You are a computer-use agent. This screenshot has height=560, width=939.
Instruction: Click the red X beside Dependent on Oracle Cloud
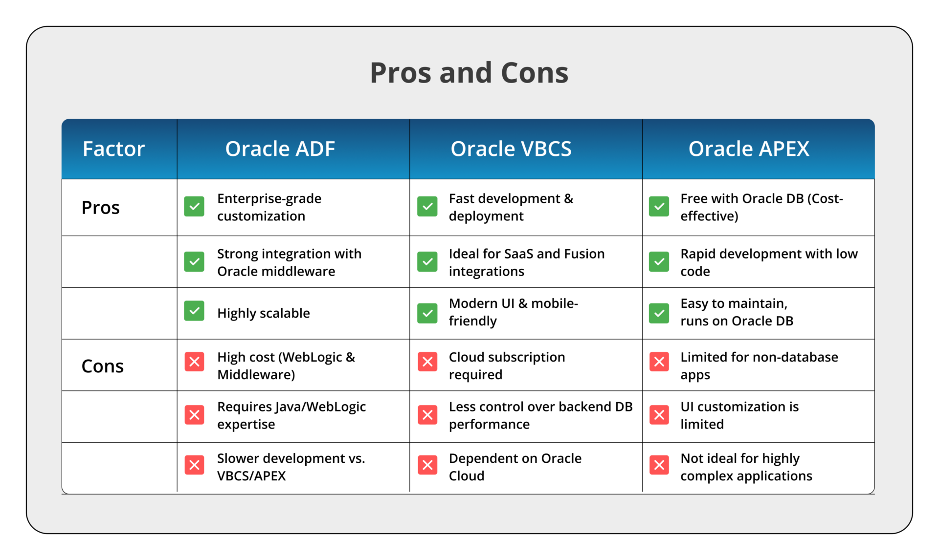point(427,465)
